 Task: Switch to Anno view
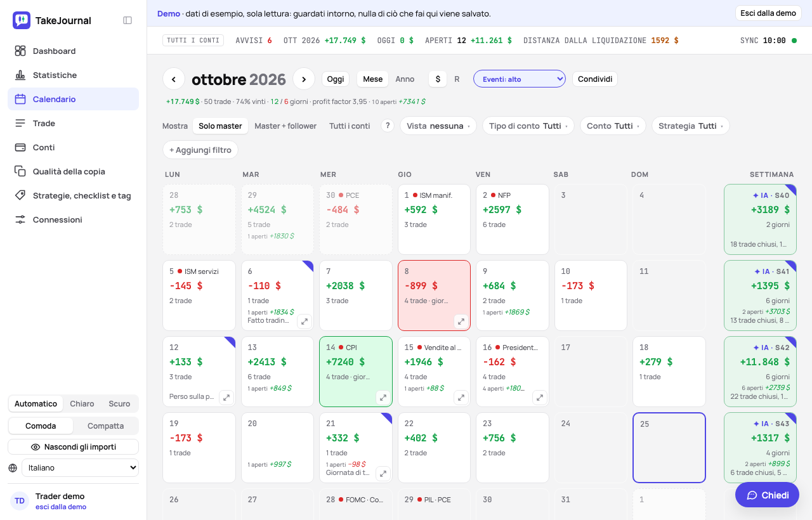[x=405, y=79]
